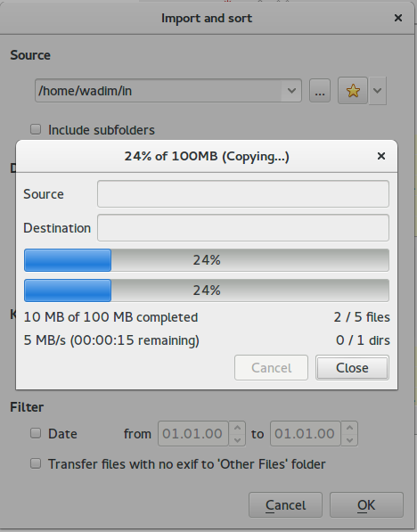
Task: Enable the Include subfolders checkbox
Action: pyautogui.click(x=36, y=129)
